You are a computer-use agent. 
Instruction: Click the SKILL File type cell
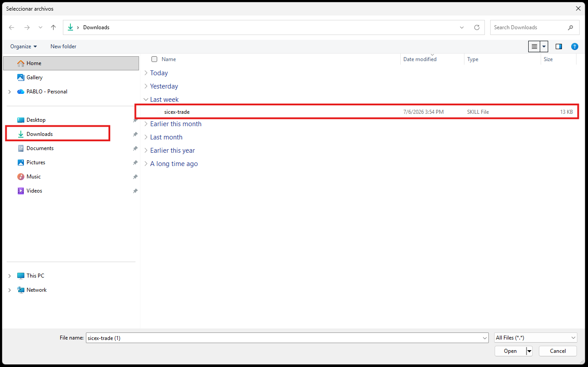pyautogui.click(x=478, y=112)
